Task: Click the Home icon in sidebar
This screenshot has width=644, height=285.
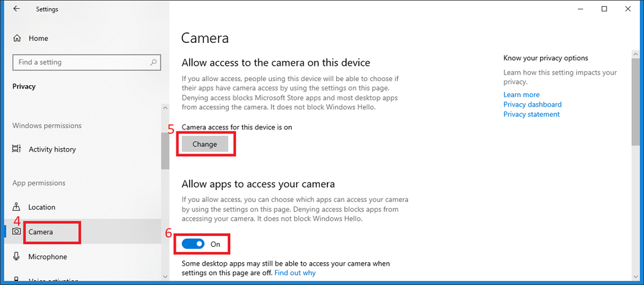Action: point(17,39)
